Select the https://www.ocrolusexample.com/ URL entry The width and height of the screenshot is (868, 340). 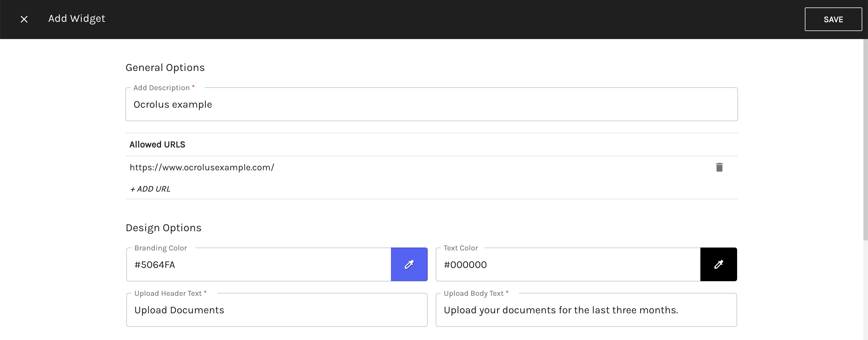(x=202, y=167)
